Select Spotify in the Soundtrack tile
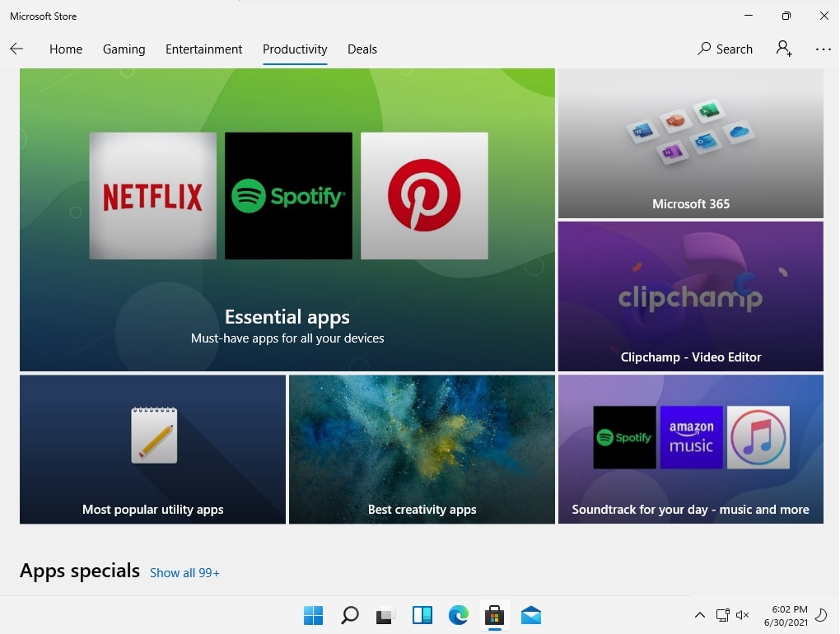 624,437
